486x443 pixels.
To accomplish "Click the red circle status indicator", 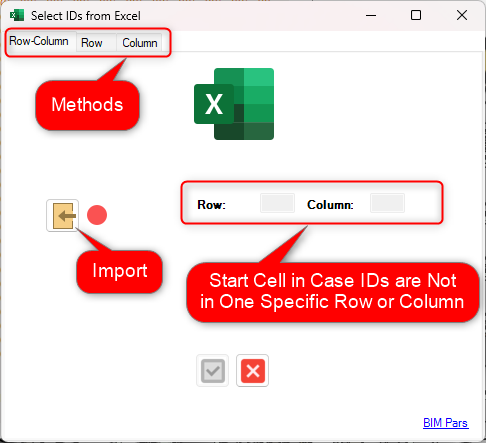I will 97,215.
